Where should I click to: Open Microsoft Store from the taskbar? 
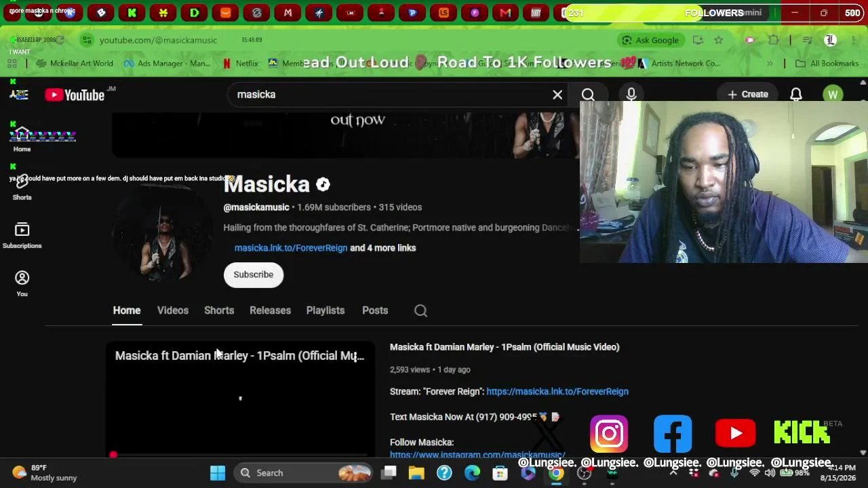coord(500,473)
